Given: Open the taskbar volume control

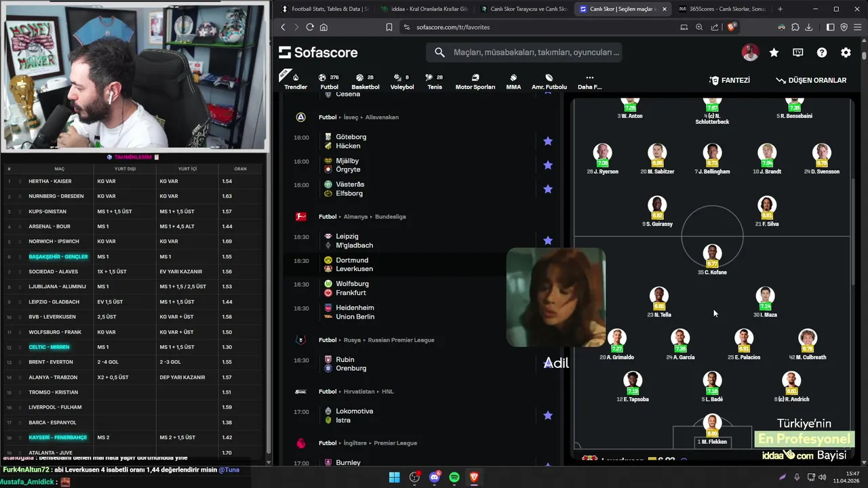Looking at the screenshot, I should coord(823,477).
